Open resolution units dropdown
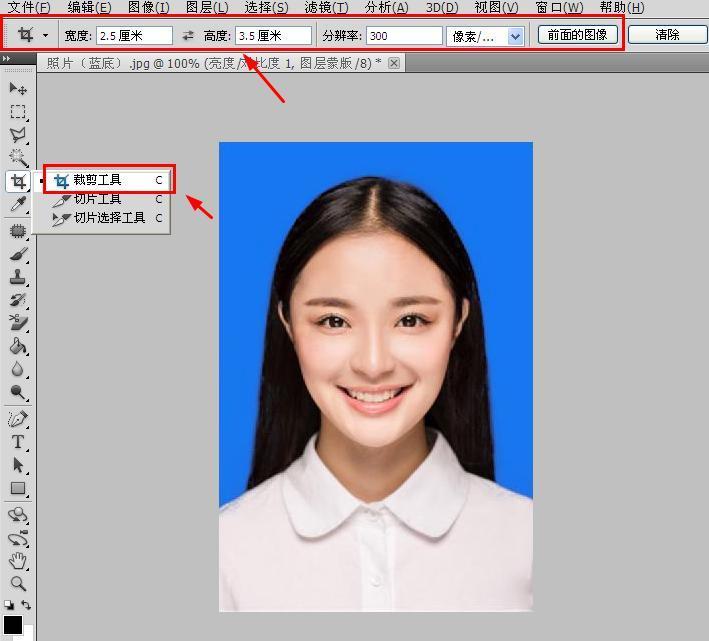Viewport: 709px width, 641px height. (515, 36)
